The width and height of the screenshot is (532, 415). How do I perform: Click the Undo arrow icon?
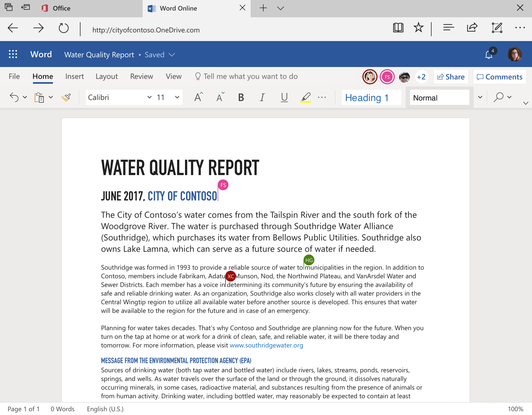pos(14,97)
